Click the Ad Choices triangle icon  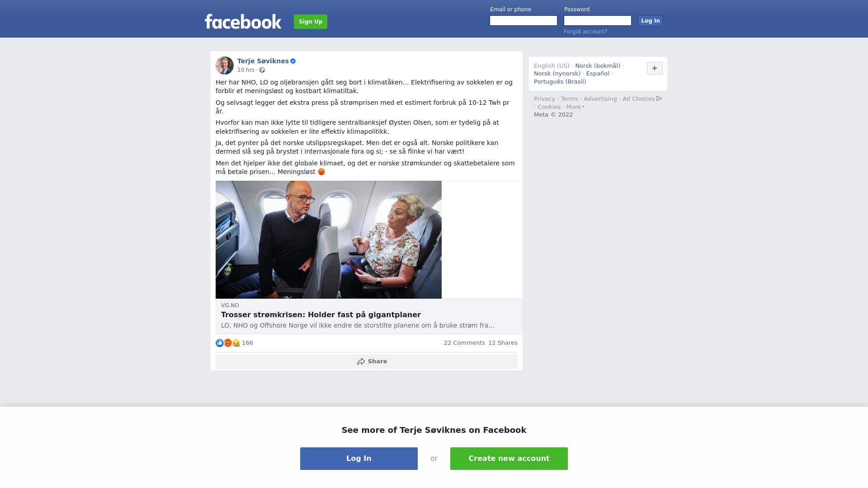point(659,99)
